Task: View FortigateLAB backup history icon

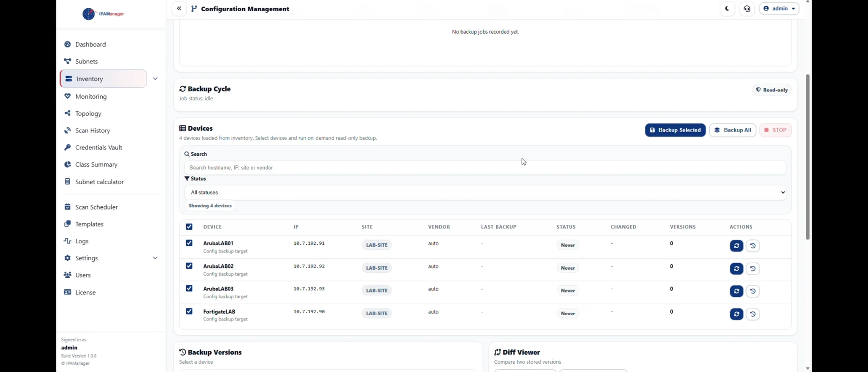Action: 753,314
